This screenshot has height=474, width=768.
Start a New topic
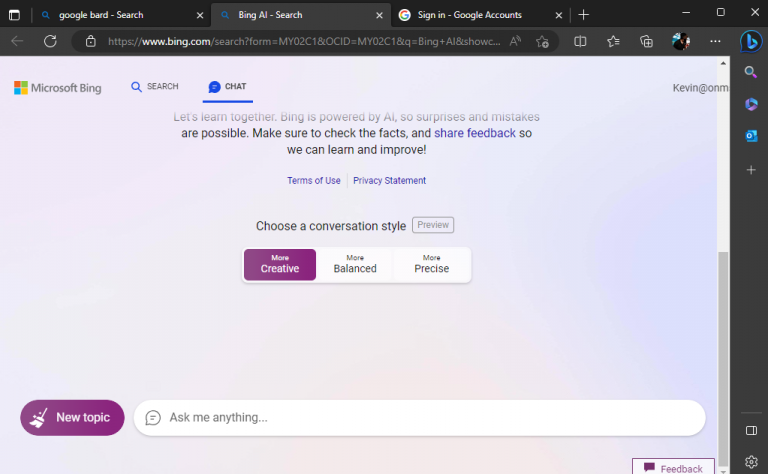(72, 418)
